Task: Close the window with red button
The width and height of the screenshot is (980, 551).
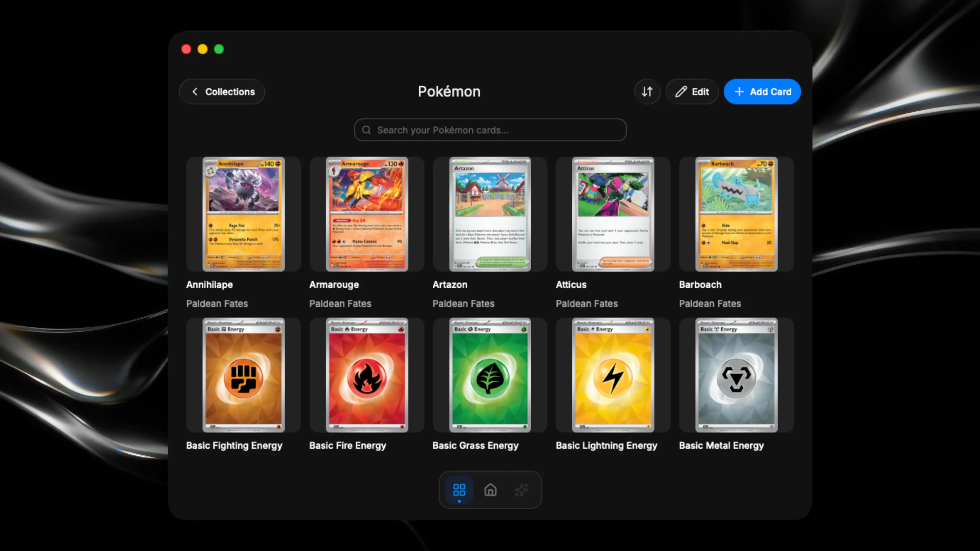Action: pos(186,49)
